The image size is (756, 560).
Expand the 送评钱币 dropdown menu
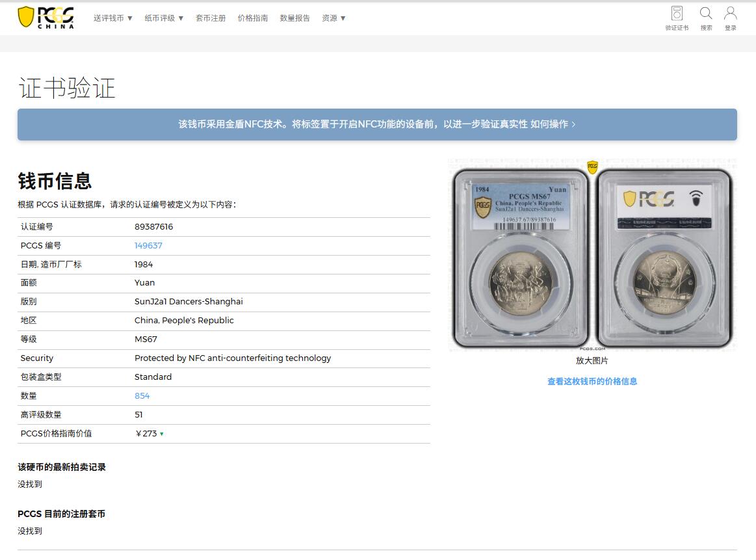pos(113,18)
